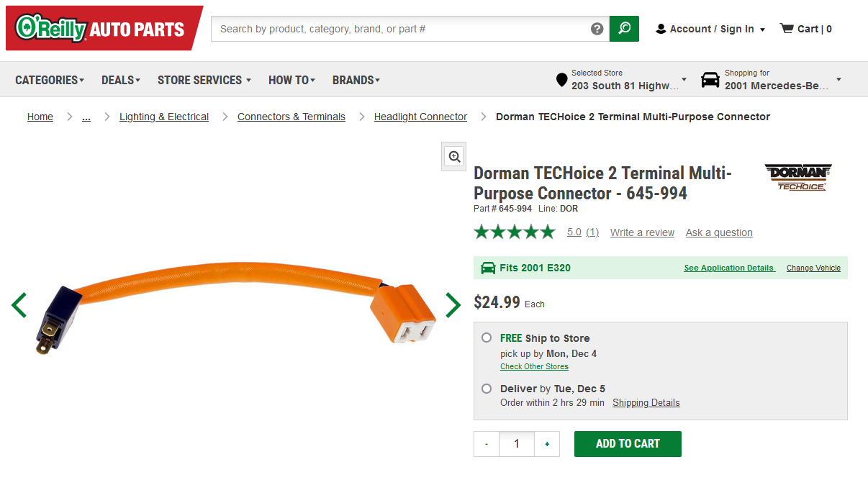The width and height of the screenshot is (868, 480).
Task: Expand the Shopping for vehicle dropdown
Action: click(x=771, y=79)
